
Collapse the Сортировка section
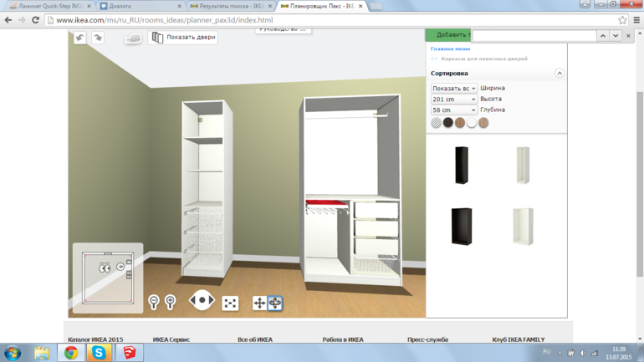coord(559,74)
